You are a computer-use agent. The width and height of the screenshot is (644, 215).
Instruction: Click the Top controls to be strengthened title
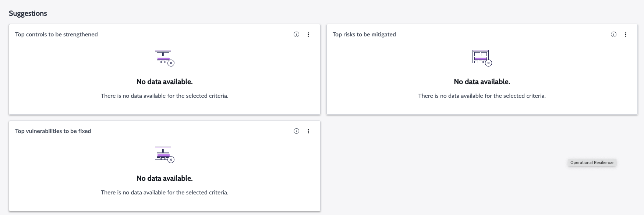(56, 35)
